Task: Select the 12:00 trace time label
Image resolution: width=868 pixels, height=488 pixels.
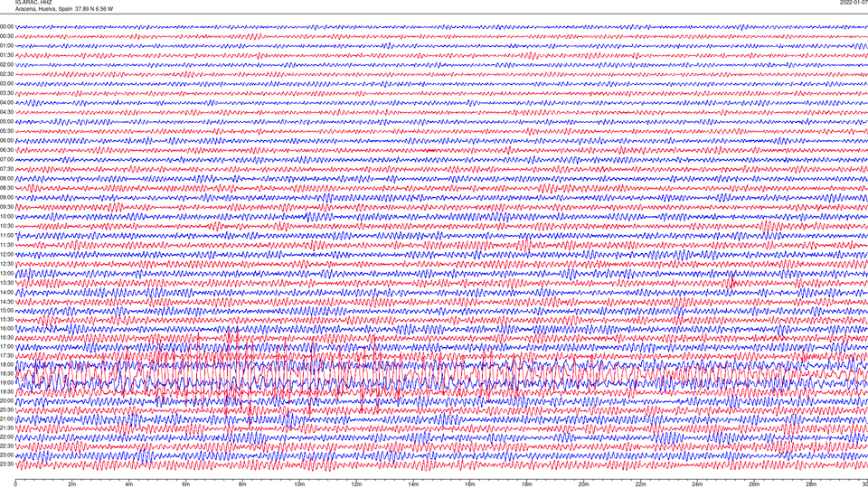Action: pos(7,255)
